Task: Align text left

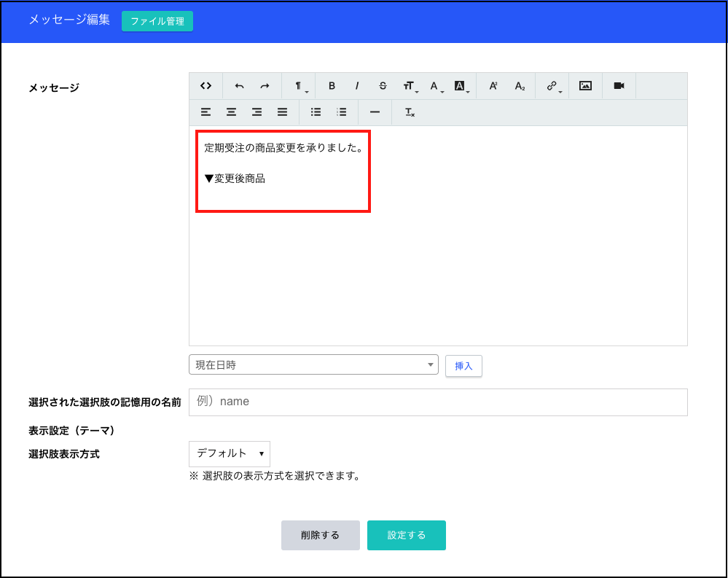Action: tap(206, 112)
